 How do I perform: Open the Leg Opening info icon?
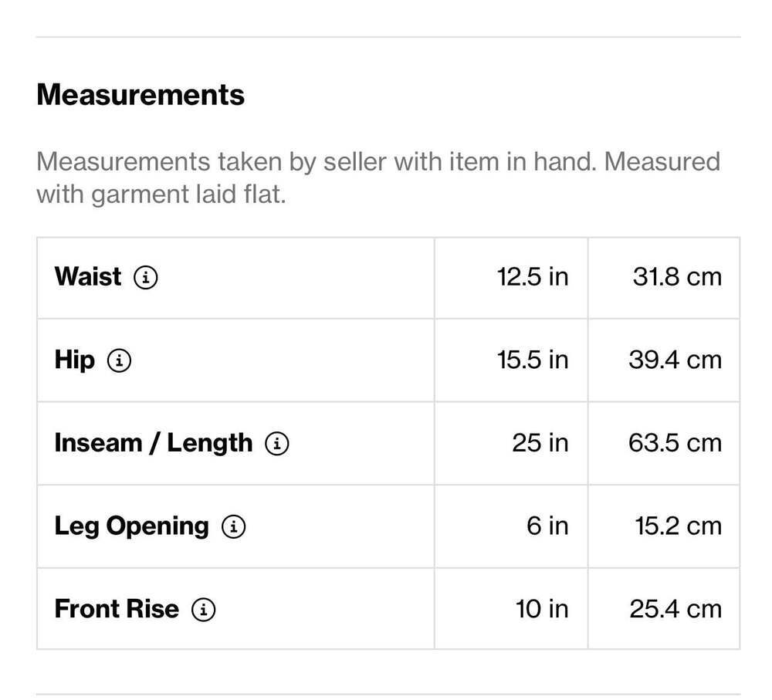point(233,526)
